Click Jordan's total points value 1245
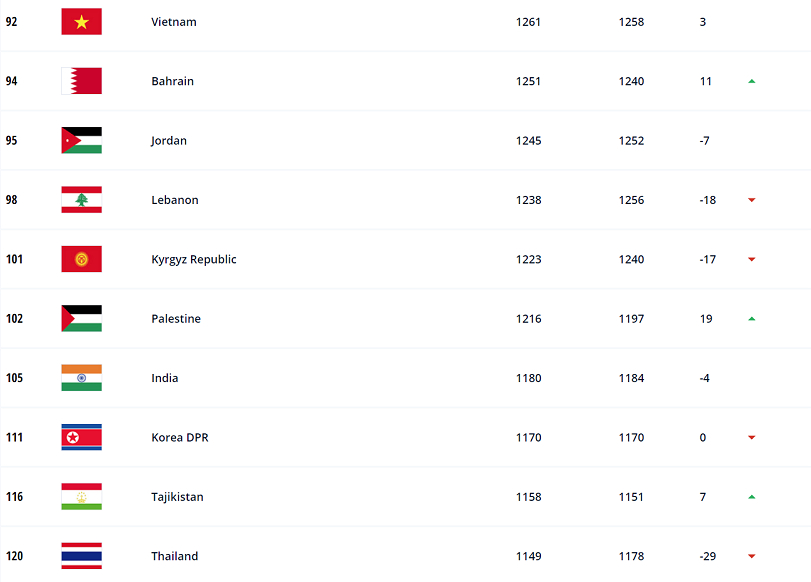The width and height of the screenshot is (811, 582). (x=528, y=141)
